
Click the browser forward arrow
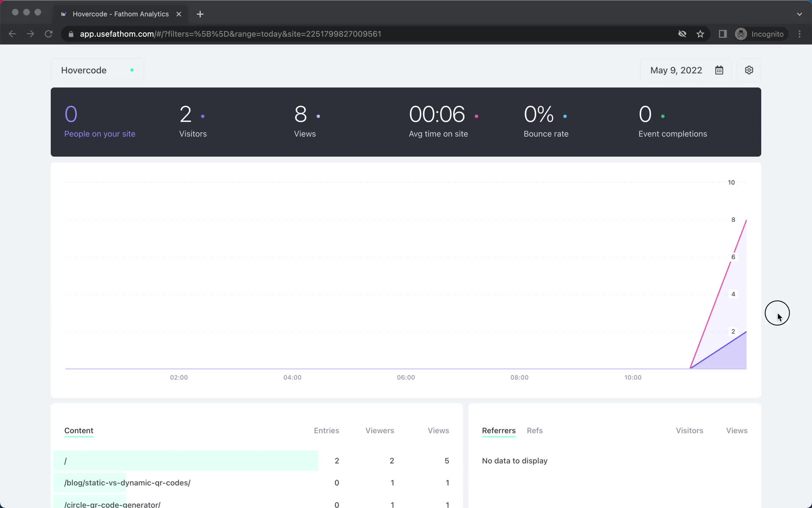[30, 34]
